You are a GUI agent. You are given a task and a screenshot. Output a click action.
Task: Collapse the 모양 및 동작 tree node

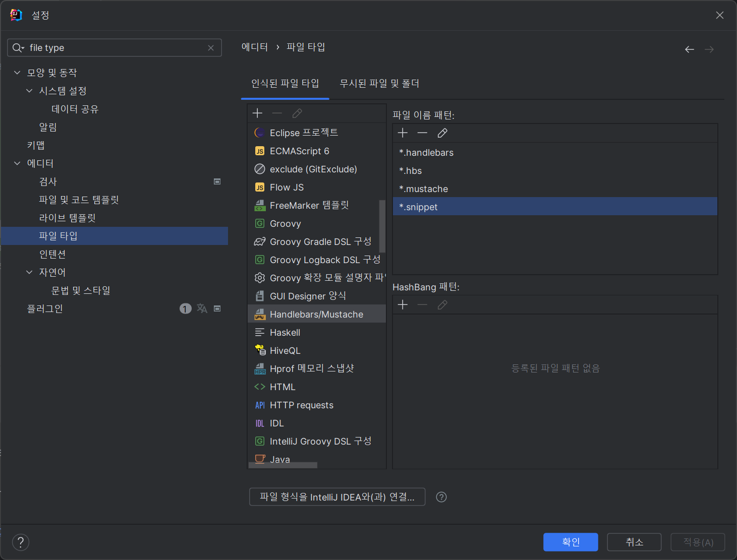point(17,73)
